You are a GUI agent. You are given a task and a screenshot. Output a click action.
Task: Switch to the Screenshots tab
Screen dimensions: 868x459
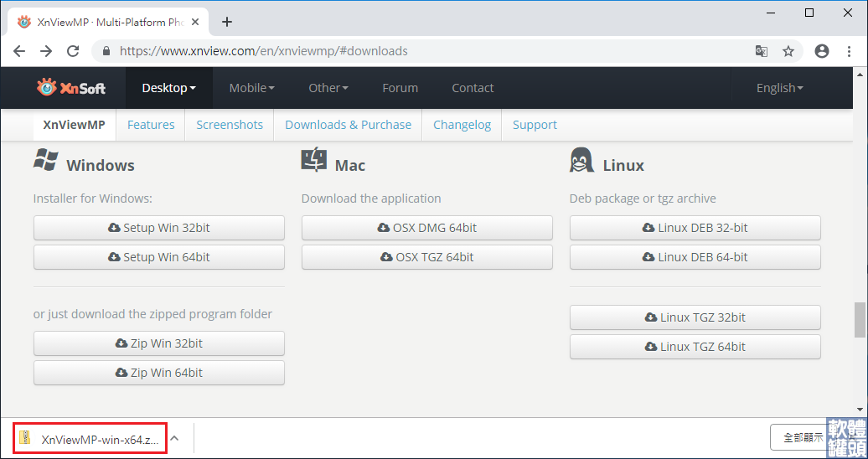(230, 125)
